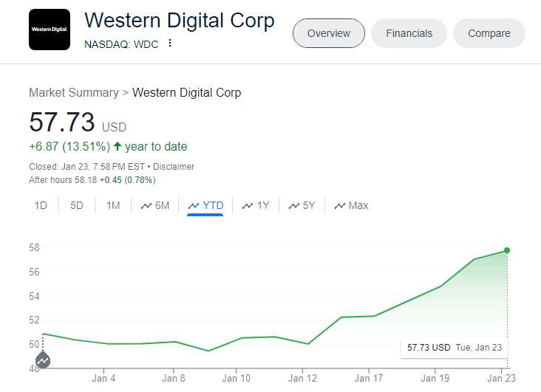The height and width of the screenshot is (392, 541).
Task: Click the 1Y trend chart icon
Action: click(248, 206)
